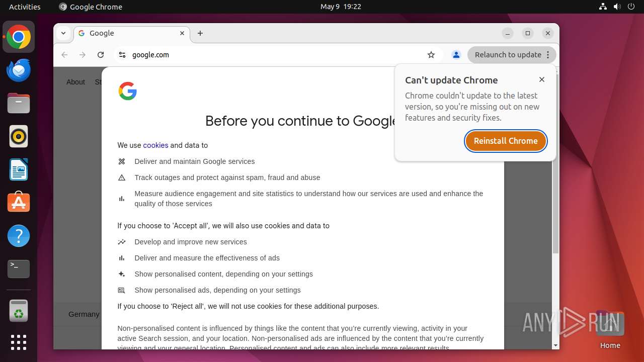Viewport: 644px width, 362px height.
Task: Launch Terminal from the dock
Action: click(x=19, y=269)
